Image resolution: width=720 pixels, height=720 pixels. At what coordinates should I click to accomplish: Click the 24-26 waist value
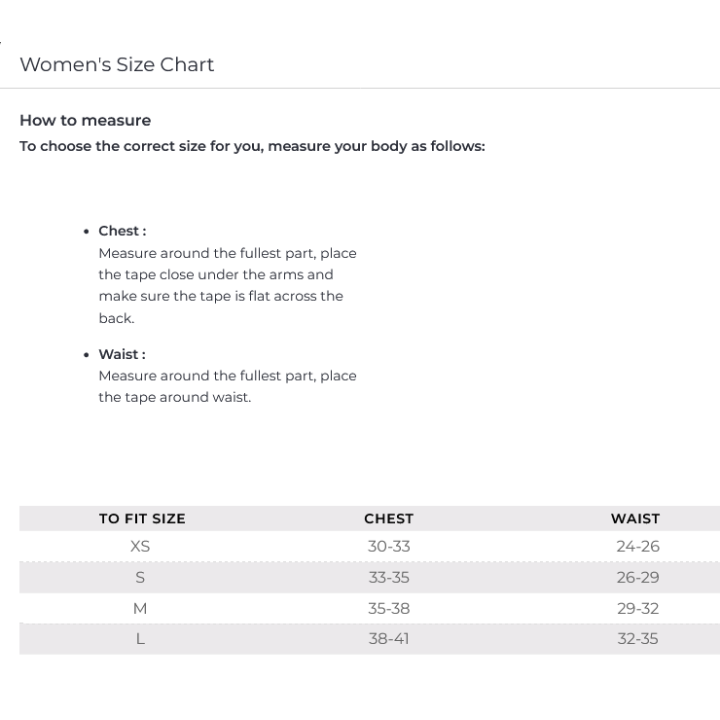[638, 546]
